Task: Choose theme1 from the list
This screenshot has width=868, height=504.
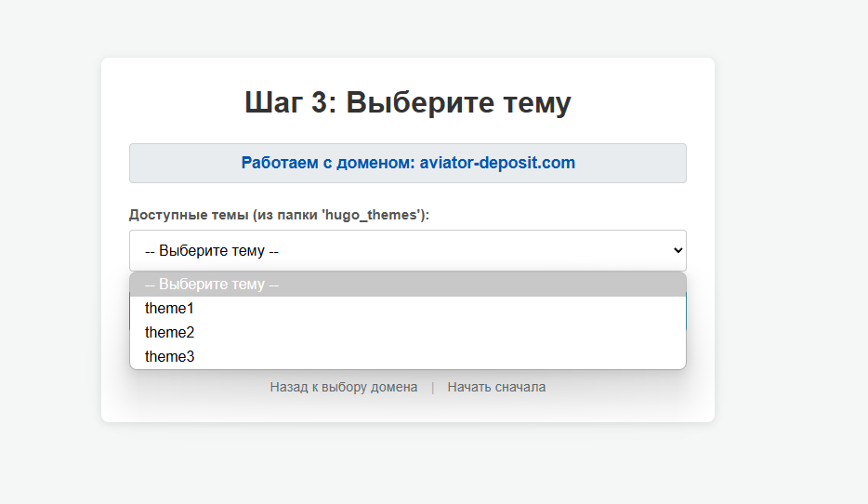Action: pyautogui.click(x=407, y=309)
